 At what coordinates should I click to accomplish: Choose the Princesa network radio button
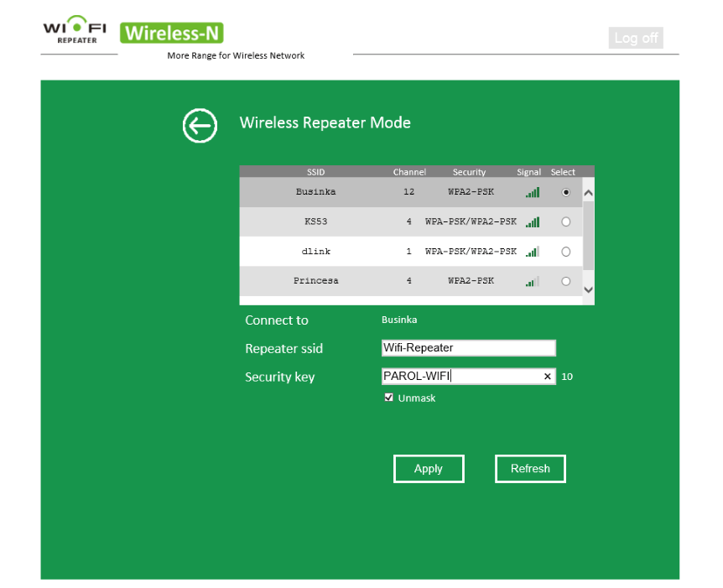click(565, 281)
